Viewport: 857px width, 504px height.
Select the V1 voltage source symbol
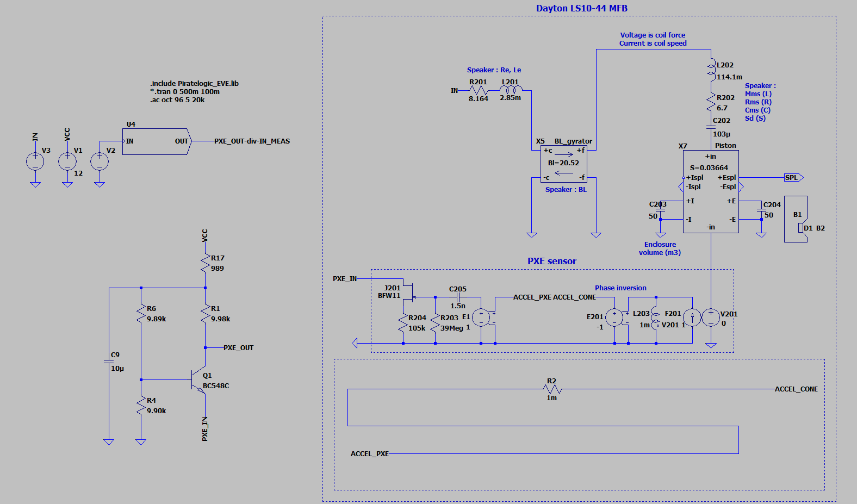click(67, 161)
